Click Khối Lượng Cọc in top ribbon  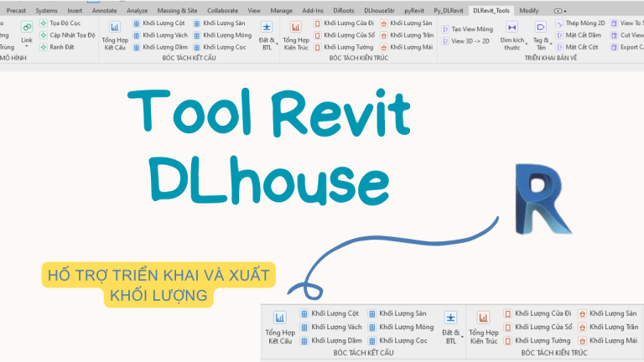(x=220, y=47)
